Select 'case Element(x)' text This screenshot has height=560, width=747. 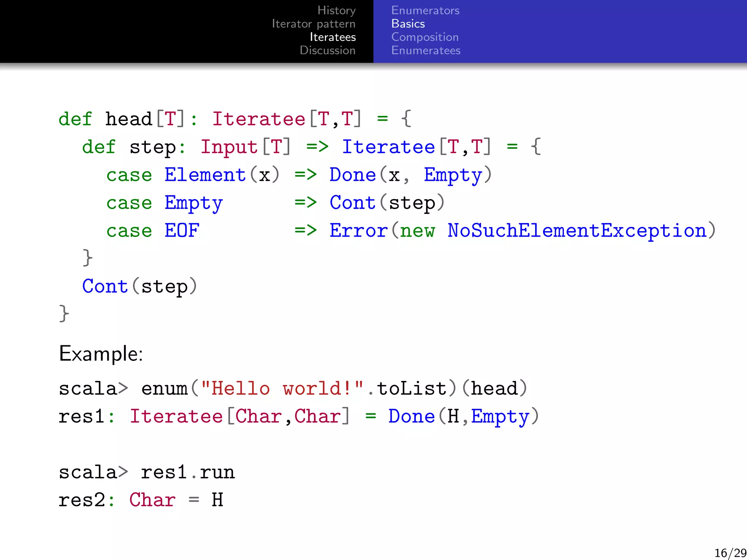point(193,175)
